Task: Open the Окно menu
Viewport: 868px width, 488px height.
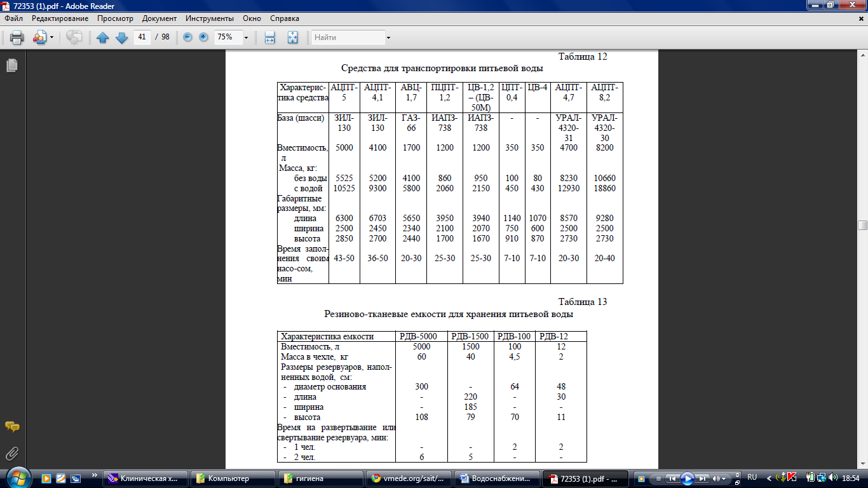Action: tap(252, 18)
